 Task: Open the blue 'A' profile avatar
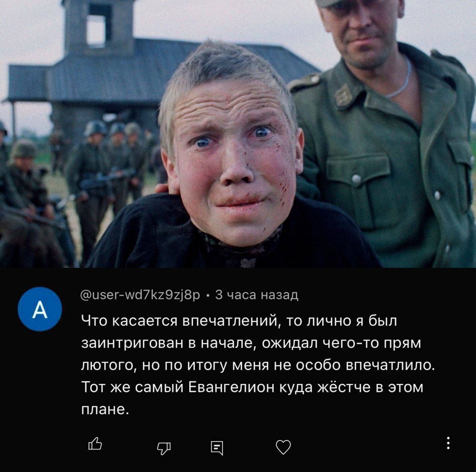pos(40,310)
